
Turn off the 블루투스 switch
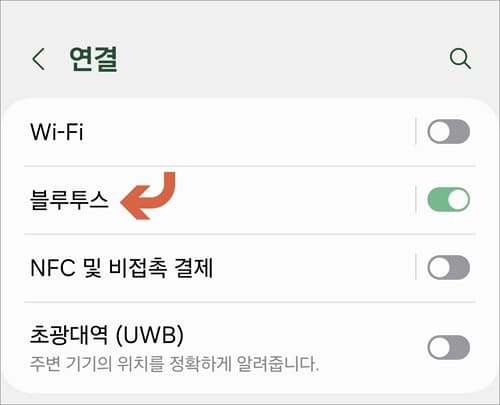[449, 199]
